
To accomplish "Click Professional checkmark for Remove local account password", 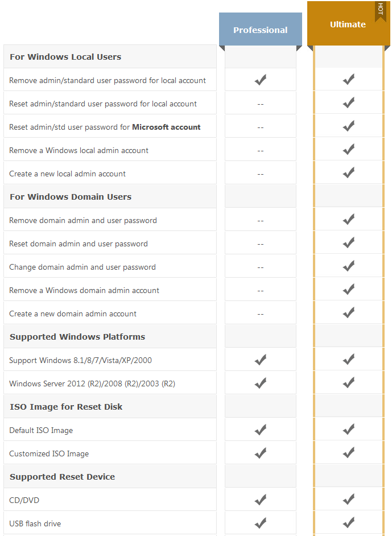I will coord(261,80).
